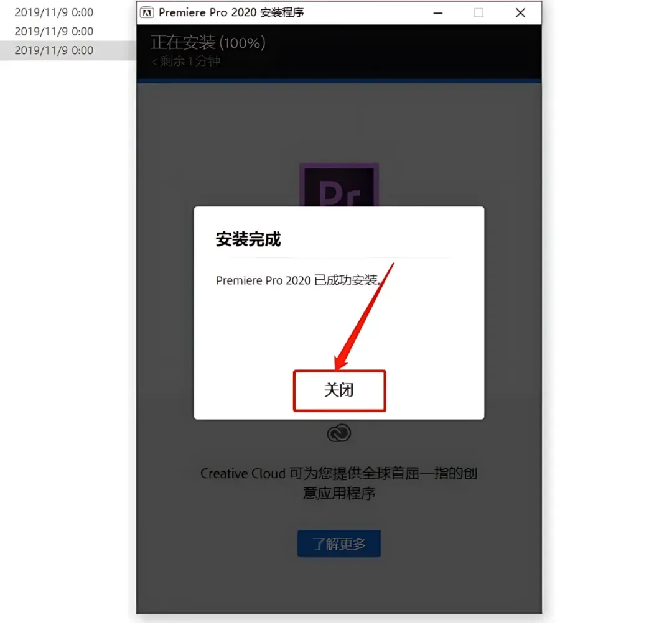Minimize the Premiere Pro installer window
This screenshot has height=623, width=672.
coord(438,13)
